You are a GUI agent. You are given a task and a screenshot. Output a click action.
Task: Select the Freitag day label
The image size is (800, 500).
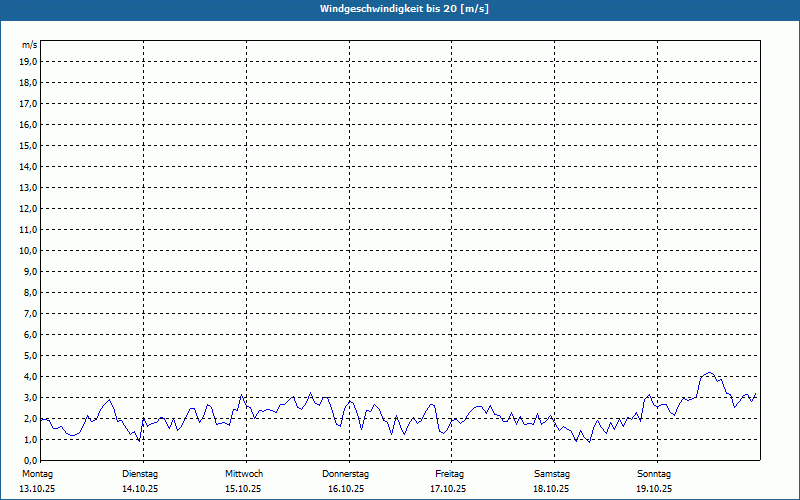(449, 473)
